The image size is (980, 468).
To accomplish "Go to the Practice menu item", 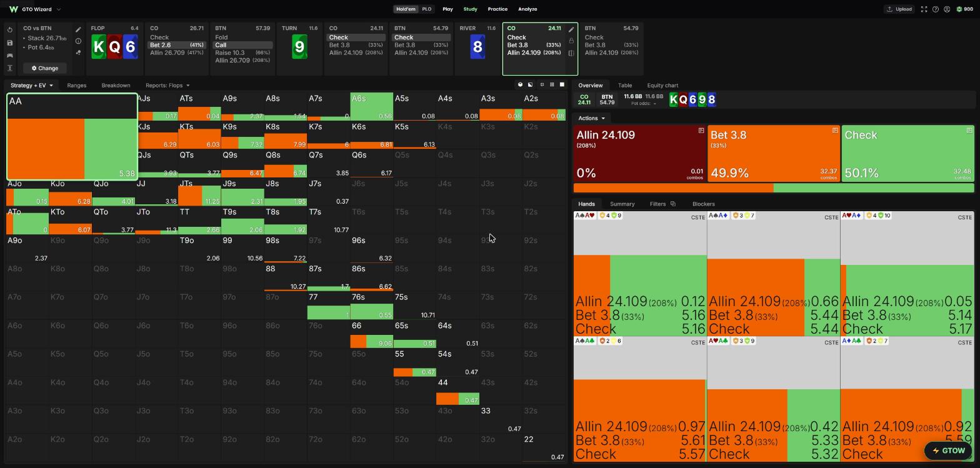I will tap(497, 9).
